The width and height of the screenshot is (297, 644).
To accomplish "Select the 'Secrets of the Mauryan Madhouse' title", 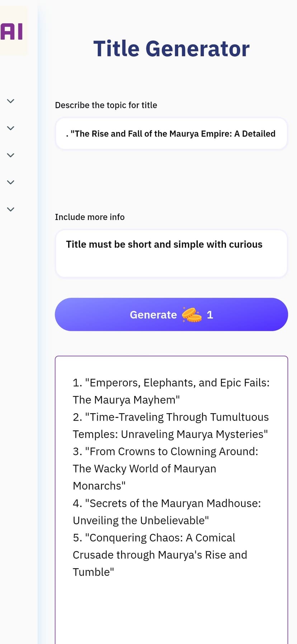I will pyautogui.click(x=167, y=512).
